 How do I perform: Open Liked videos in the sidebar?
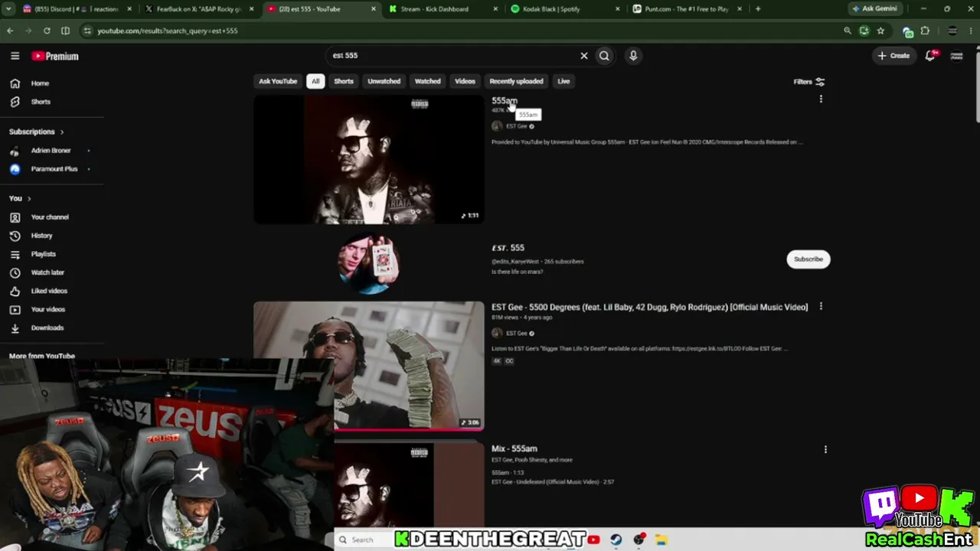49,291
